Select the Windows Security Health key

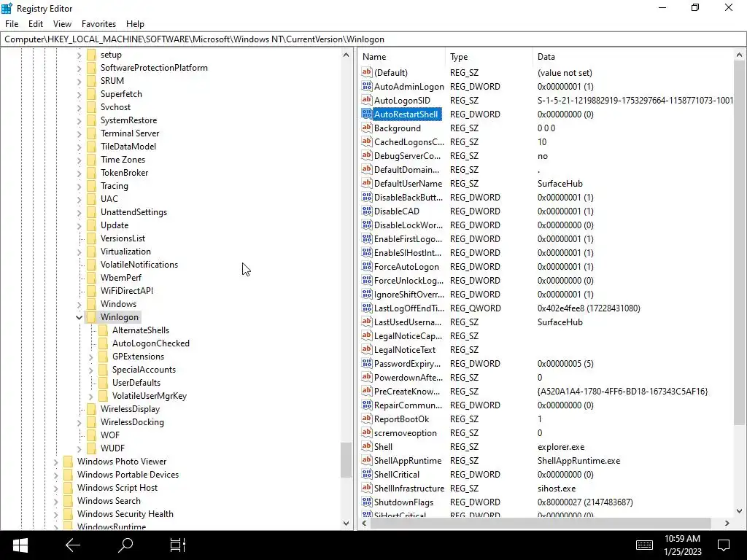pos(125,514)
